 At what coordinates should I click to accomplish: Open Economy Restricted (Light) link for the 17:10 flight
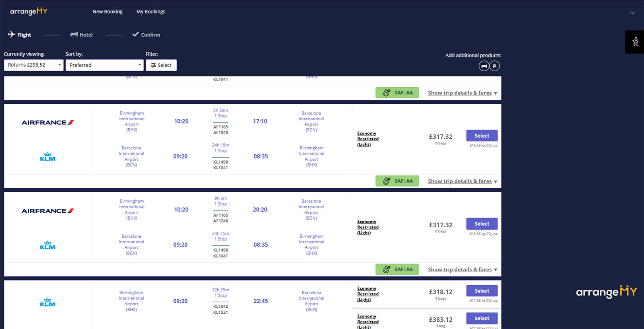(368, 139)
